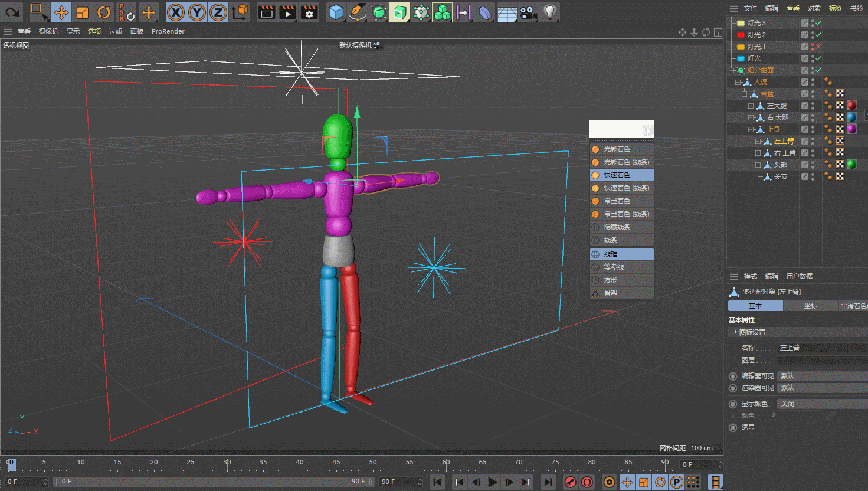868x491 pixels.
Task: Play the animation forward
Action: (x=493, y=482)
